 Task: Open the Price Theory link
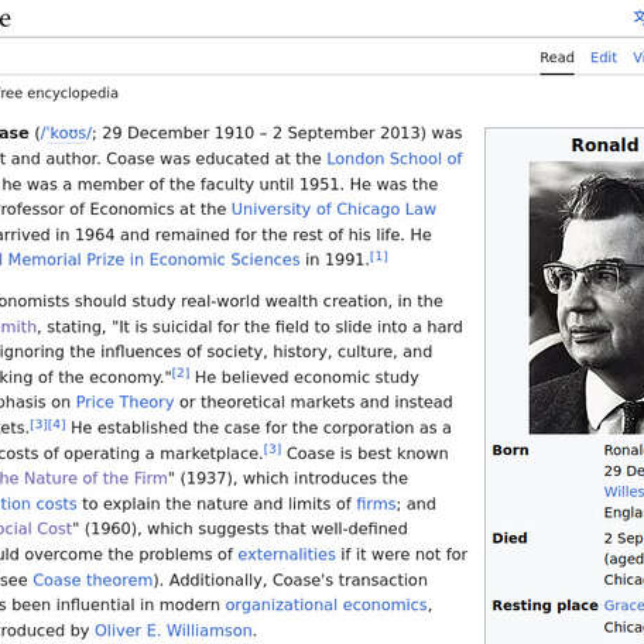pyautogui.click(x=125, y=402)
